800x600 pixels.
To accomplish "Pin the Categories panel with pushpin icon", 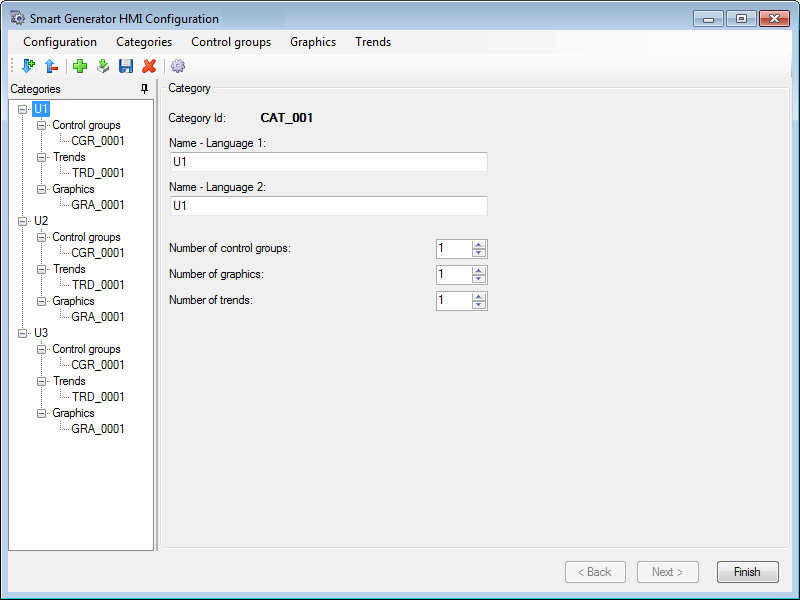I will (144, 89).
